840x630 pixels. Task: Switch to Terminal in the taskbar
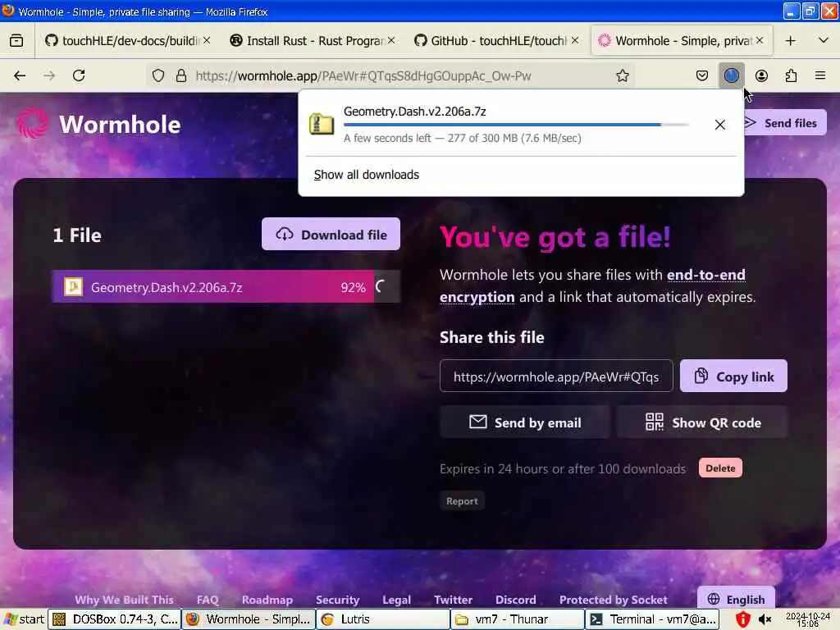tap(652, 619)
